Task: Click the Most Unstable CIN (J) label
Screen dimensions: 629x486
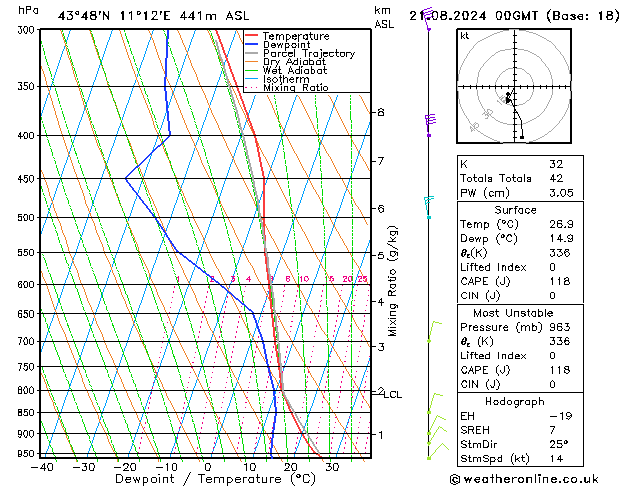Action: point(480,385)
